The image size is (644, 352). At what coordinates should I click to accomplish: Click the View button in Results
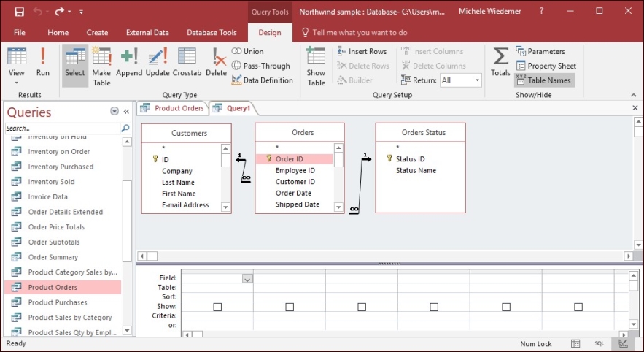(17, 66)
